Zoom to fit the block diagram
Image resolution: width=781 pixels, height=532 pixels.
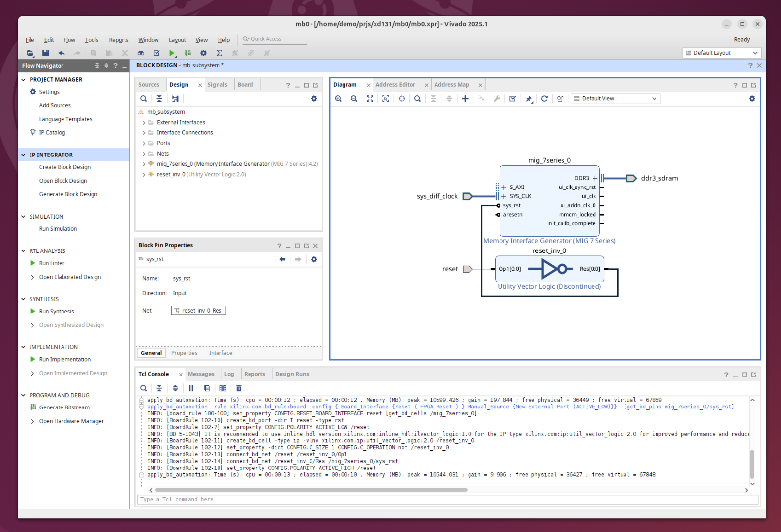[370, 99]
